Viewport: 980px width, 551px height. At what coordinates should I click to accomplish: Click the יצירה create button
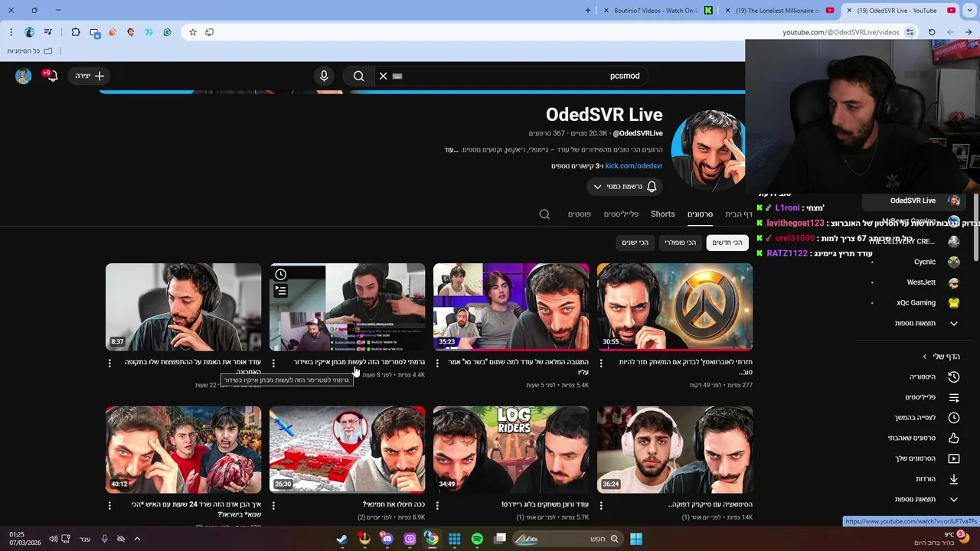[x=90, y=76]
